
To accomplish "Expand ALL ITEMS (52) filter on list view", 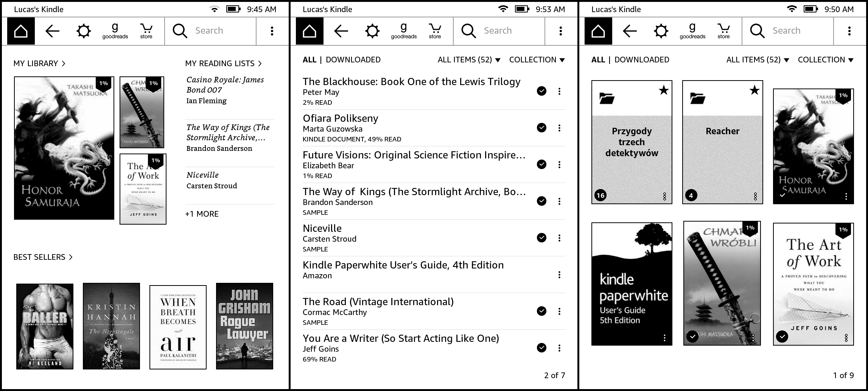I will pyautogui.click(x=469, y=60).
